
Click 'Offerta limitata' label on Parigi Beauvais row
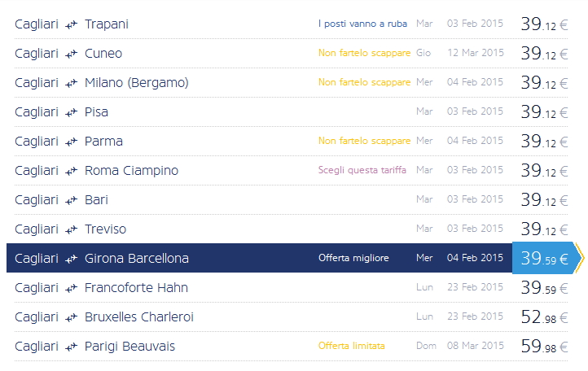351,347
